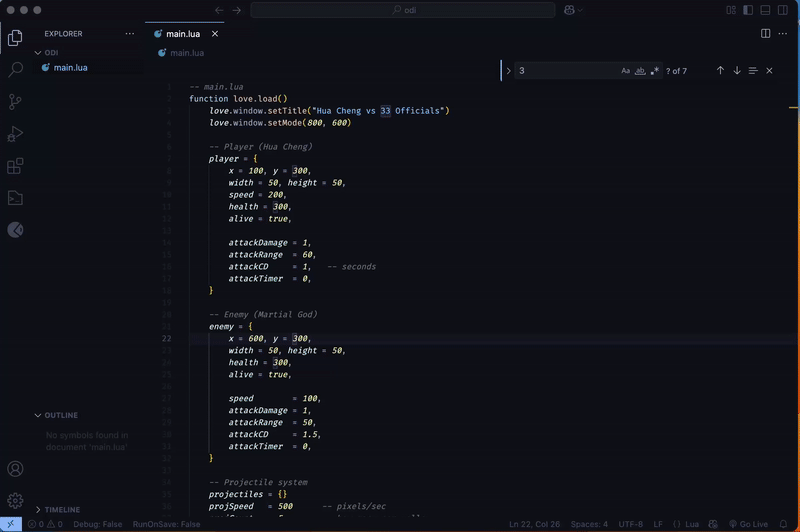Image resolution: width=800 pixels, height=532 pixels.
Task: Toggle Match Case in find widget
Action: [x=626, y=71]
